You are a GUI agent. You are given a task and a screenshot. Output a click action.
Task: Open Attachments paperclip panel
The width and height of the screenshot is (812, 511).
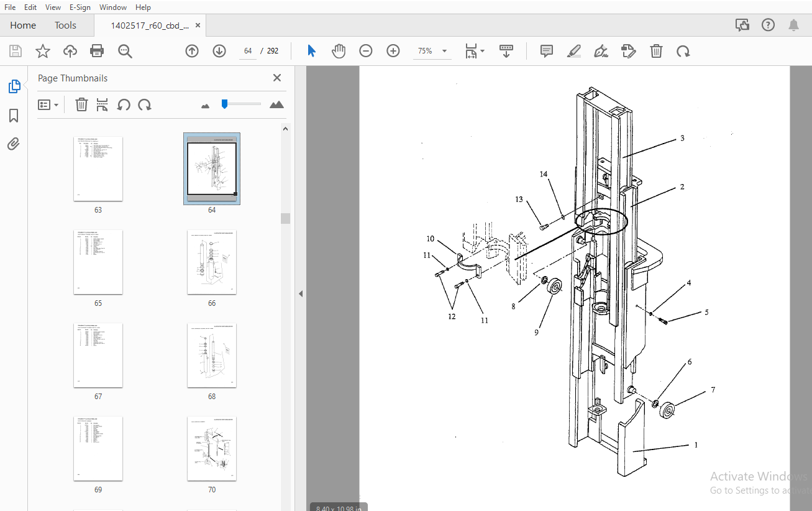click(x=14, y=144)
